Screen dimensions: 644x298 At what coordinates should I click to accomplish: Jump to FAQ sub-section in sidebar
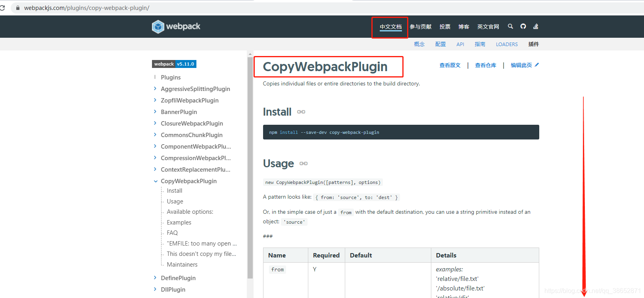pos(172,233)
